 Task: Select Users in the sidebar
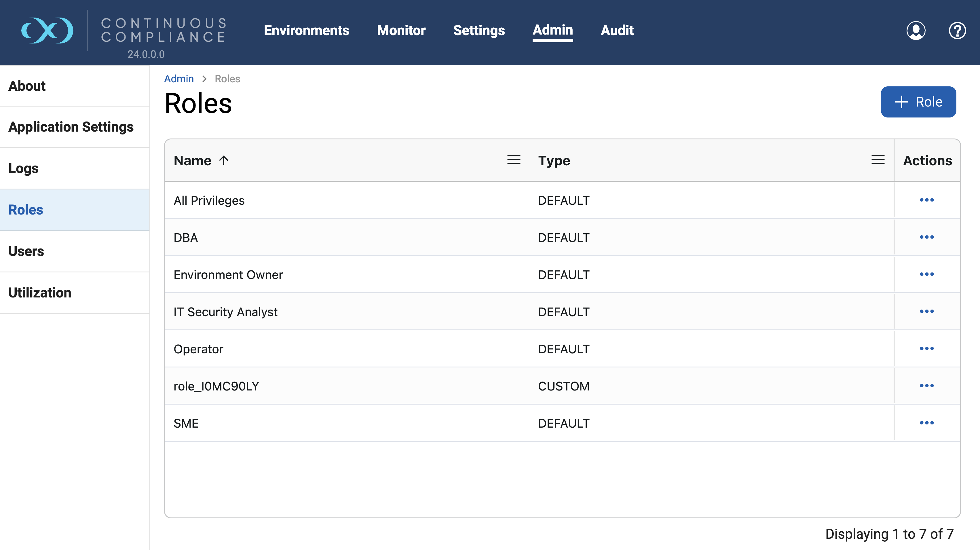26,251
